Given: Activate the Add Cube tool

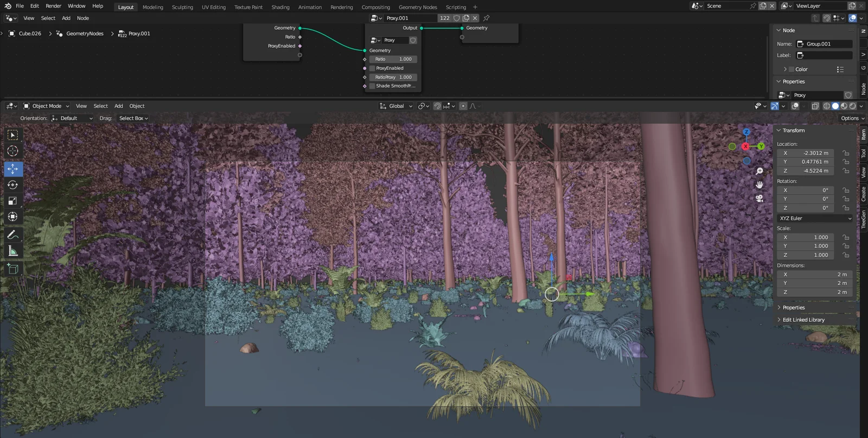Looking at the screenshot, I should [x=12, y=268].
